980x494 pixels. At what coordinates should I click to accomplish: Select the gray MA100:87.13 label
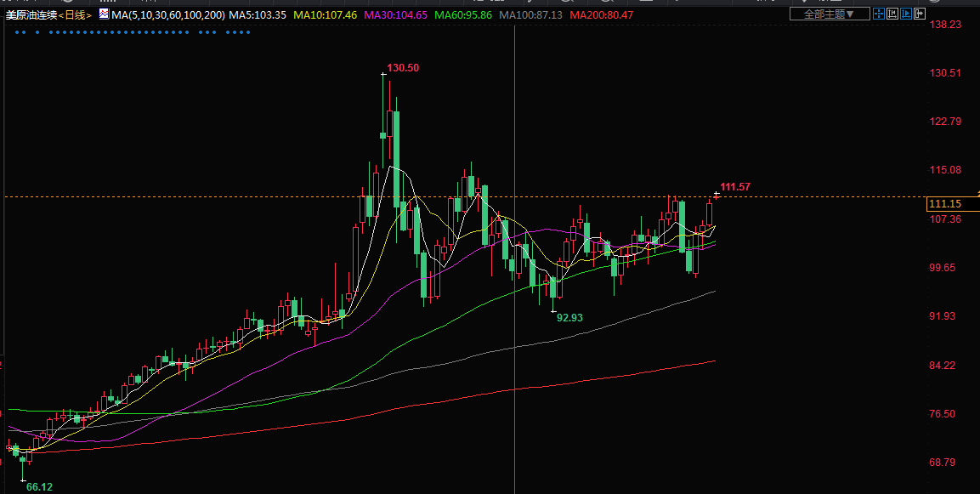531,15
